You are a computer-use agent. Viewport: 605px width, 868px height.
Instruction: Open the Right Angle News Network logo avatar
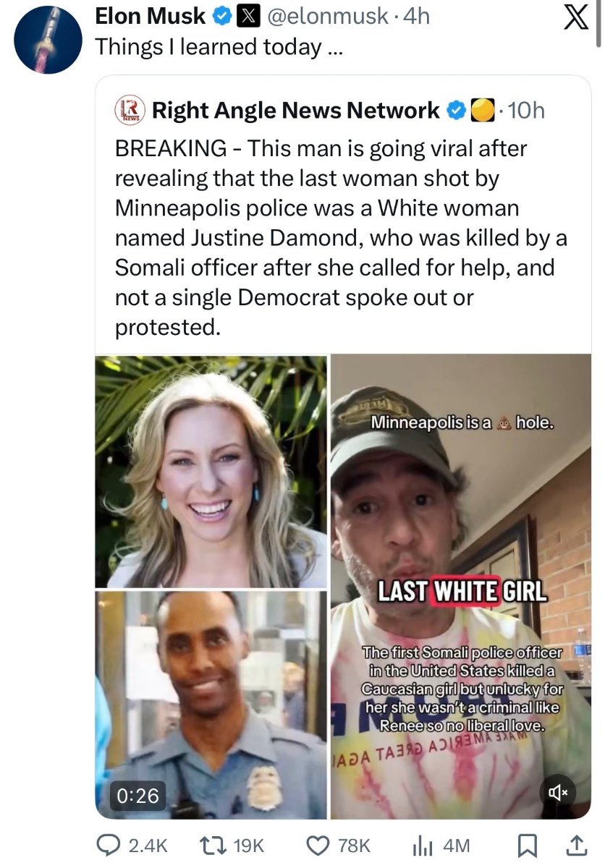tap(130, 111)
